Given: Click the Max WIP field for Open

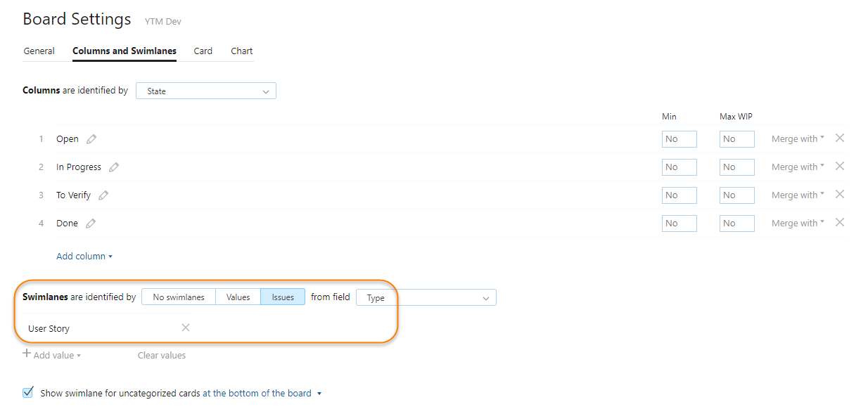Looking at the screenshot, I should coord(736,139).
